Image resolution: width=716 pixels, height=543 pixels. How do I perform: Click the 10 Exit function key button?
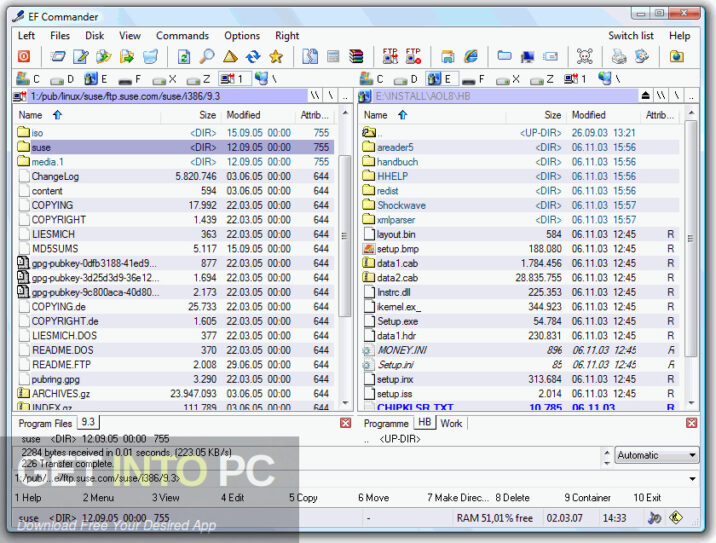647,497
